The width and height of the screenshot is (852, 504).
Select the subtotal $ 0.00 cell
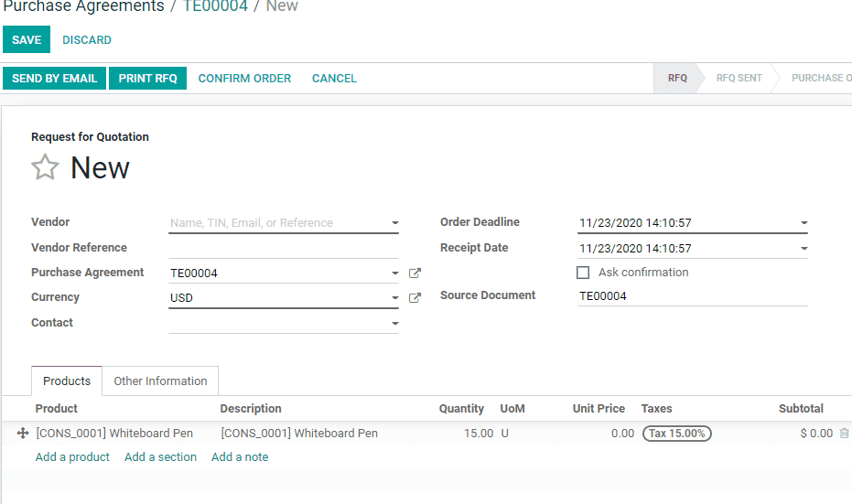click(x=816, y=434)
